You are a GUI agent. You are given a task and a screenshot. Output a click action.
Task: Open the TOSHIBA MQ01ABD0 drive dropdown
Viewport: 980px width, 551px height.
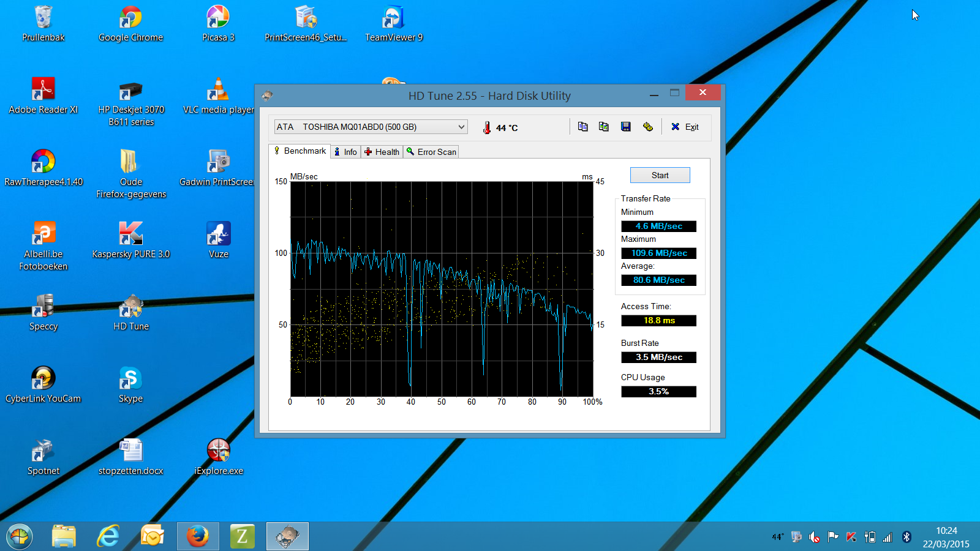(x=371, y=127)
